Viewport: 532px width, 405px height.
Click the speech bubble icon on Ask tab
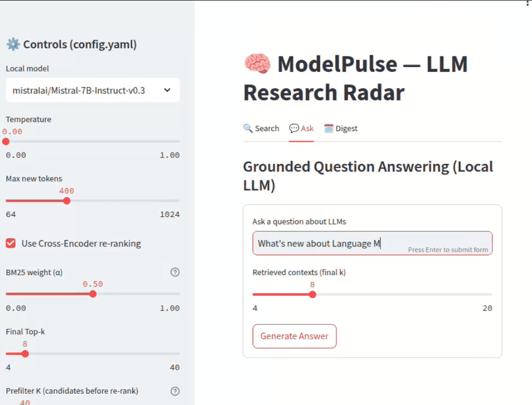[293, 128]
